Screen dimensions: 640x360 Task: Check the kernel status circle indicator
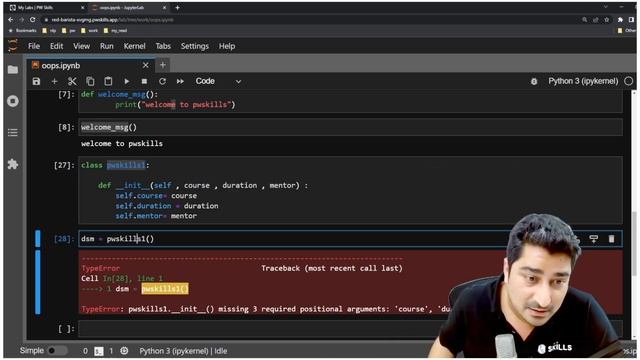point(629,81)
